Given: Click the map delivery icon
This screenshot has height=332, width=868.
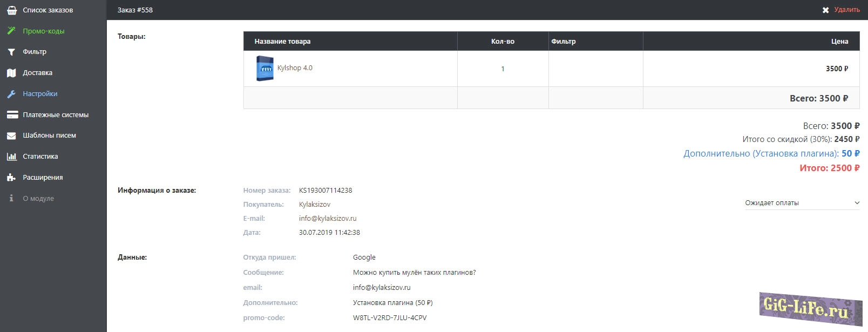Looking at the screenshot, I should [x=11, y=73].
